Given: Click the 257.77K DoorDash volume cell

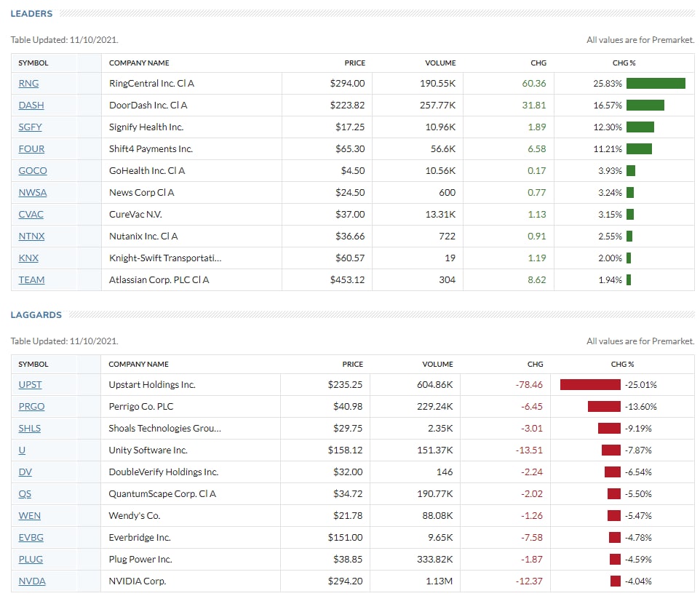Looking at the screenshot, I should coord(437,106).
